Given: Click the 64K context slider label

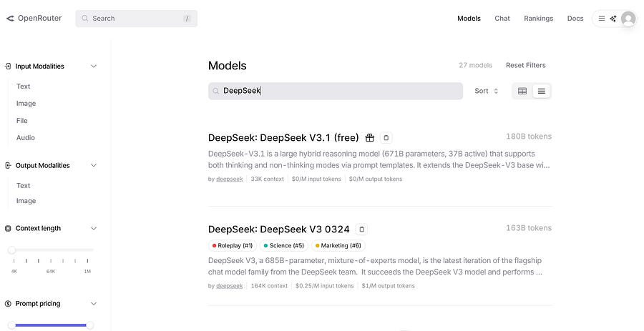Looking at the screenshot, I should click(x=51, y=272).
